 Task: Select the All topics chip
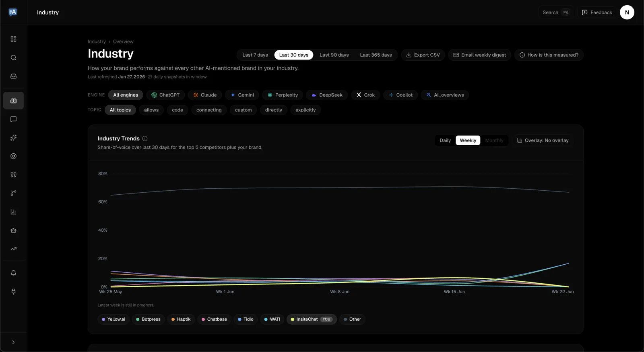pyautogui.click(x=120, y=110)
